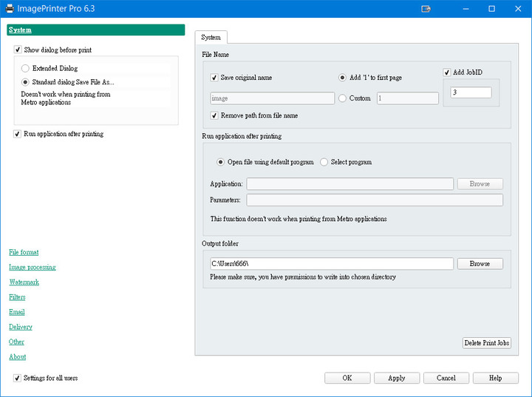The image size is (532, 397).
Task: Click the file name field containing image
Action: click(x=272, y=98)
